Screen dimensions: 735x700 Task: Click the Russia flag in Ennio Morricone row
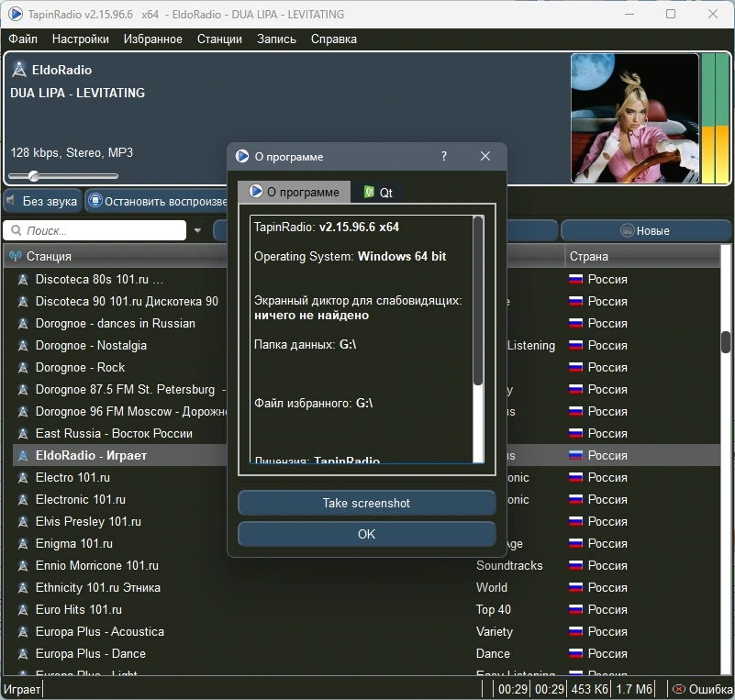point(575,565)
